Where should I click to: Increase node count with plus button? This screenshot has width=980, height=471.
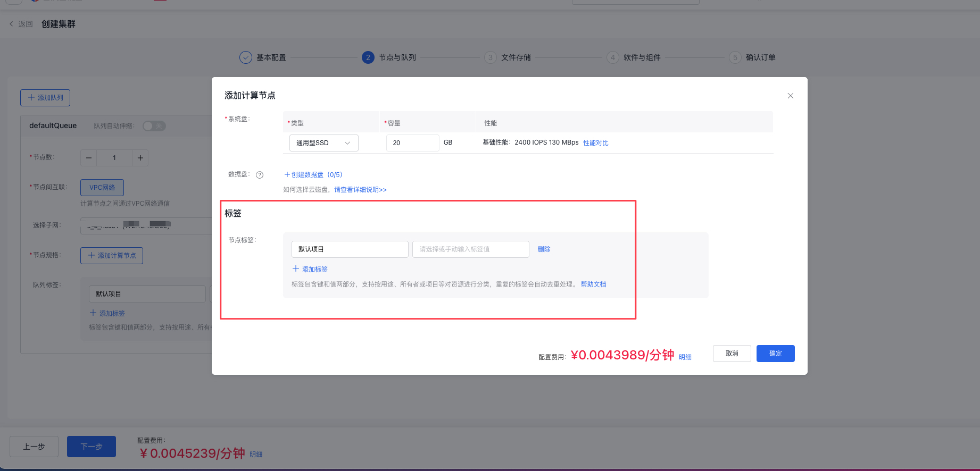(x=140, y=158)
